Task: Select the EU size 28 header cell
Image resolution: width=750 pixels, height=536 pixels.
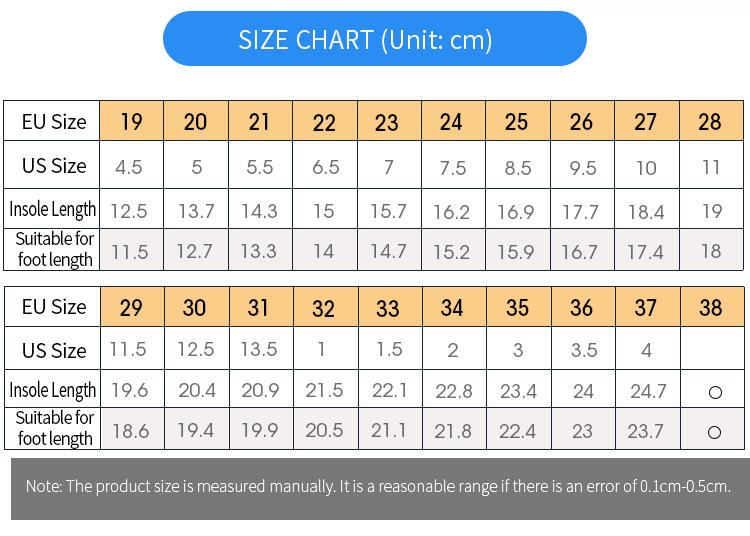Action: pos(710,122)
